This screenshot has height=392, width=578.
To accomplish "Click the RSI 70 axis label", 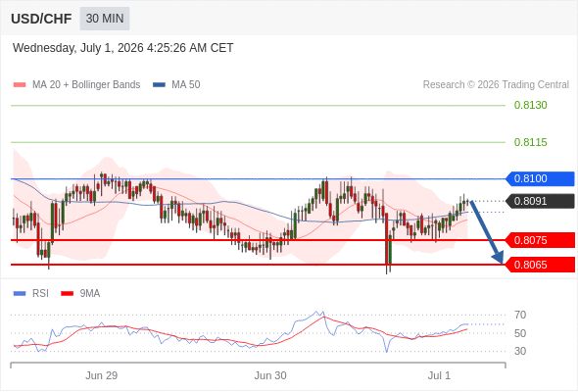I will (x=520, y=315).
